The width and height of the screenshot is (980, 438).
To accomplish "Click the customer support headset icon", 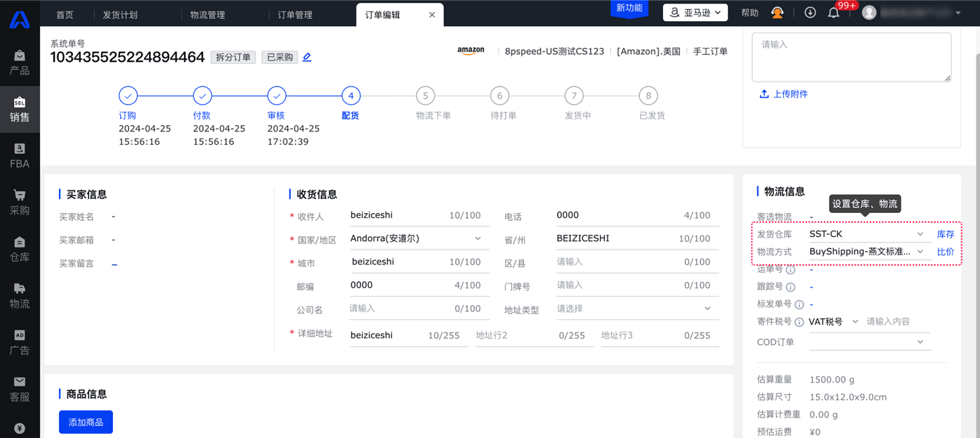I will (x=777, y=13).
